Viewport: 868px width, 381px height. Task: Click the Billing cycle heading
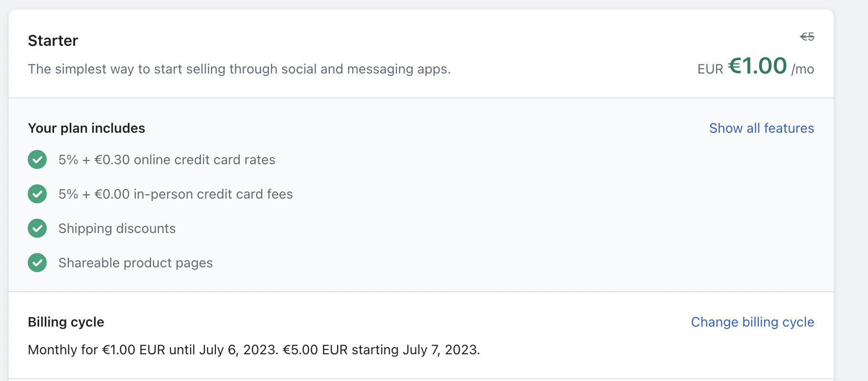point(66,322)
